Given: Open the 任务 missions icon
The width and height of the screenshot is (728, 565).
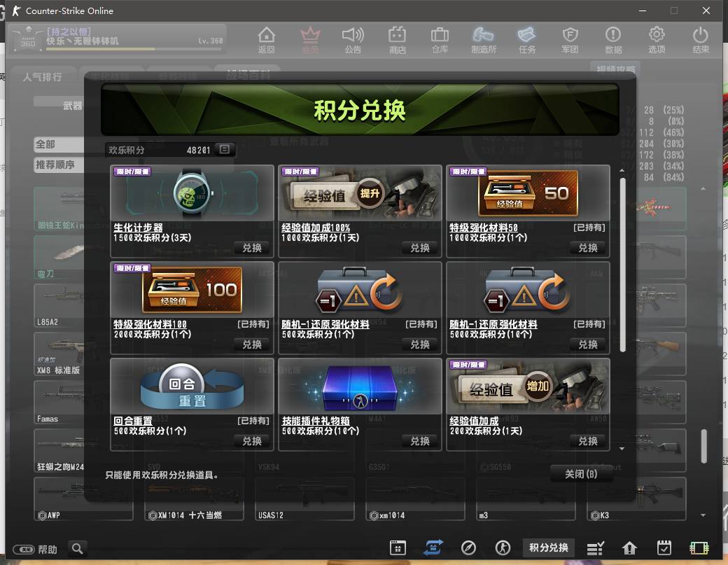Looking at the screenshot, I should pos(526,40).
